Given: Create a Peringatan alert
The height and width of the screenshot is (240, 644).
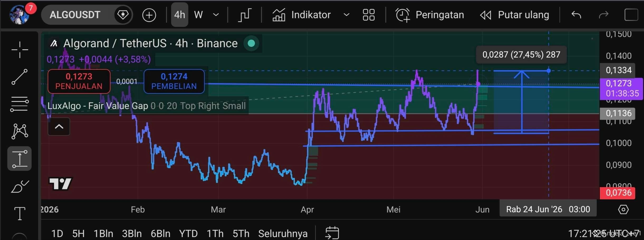Looking at the screenshot, I should (x=430, y=15).
